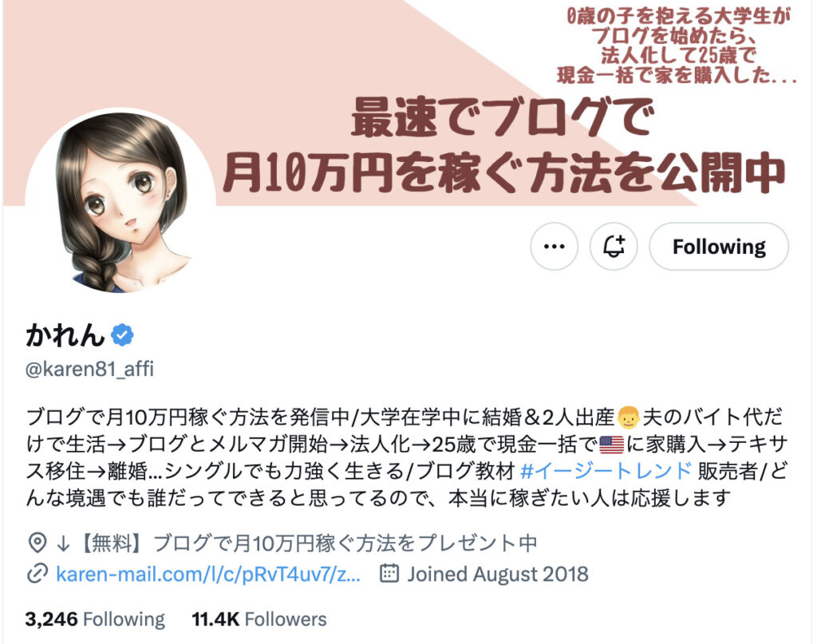Click the @karen81_affi handle
Screen dimensions: 817x644
point(89,369)
